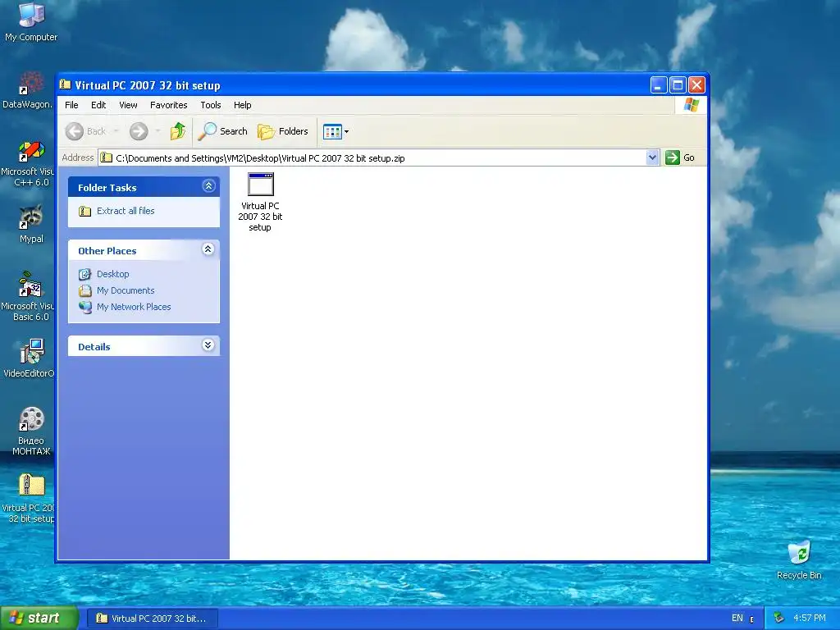Open the Views dropdown button
840x630 pixels.
(336, 131)
